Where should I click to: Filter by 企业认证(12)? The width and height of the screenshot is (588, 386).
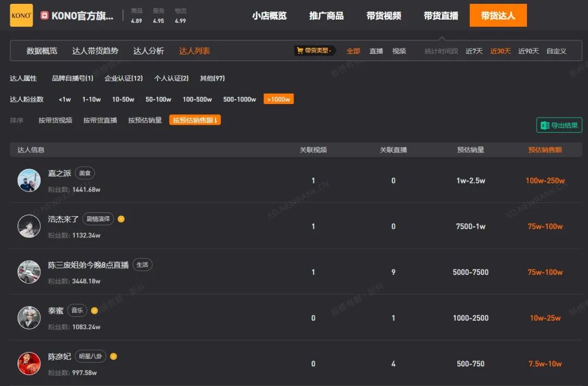tap(124, 78)
